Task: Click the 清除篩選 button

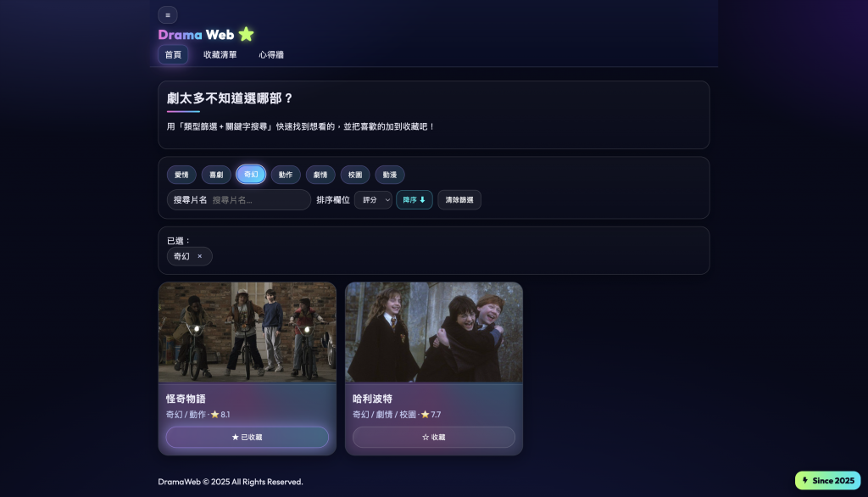Action: [x=459, y=200]
